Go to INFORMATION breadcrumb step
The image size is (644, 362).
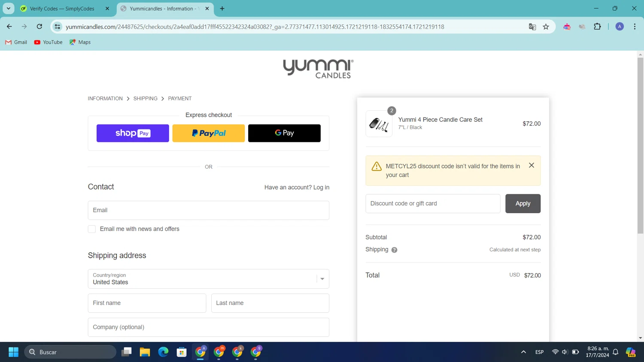tap(105, 99)
